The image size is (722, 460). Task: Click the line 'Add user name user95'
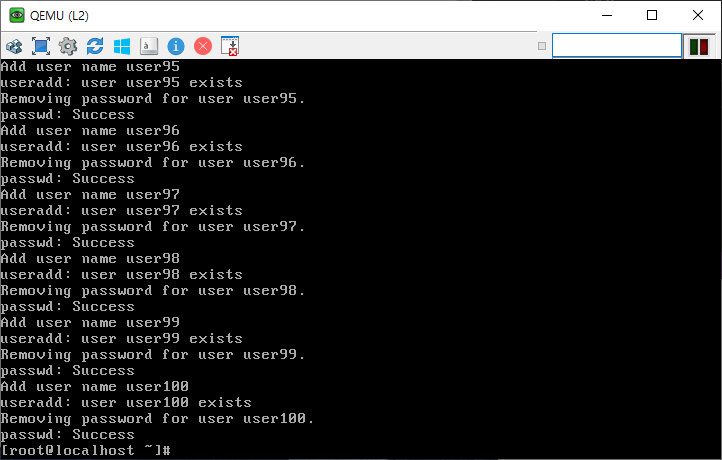tap(90, 67)
